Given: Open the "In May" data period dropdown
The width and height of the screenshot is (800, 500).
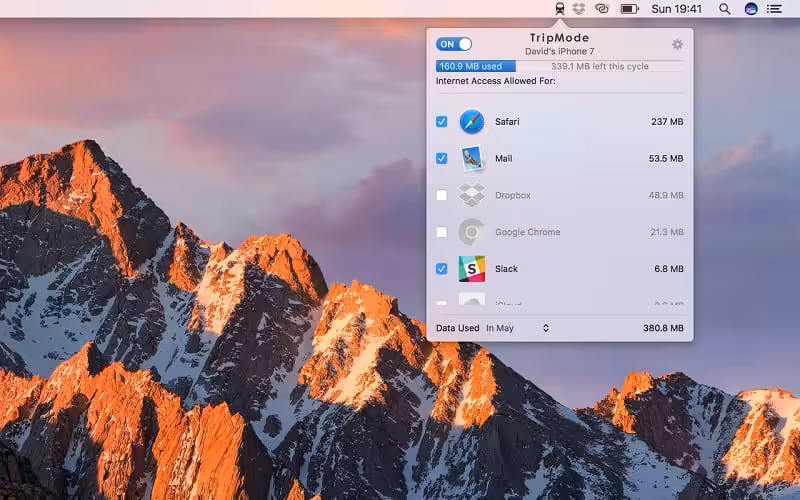Looking at the screenshot, I should point(518,328).
